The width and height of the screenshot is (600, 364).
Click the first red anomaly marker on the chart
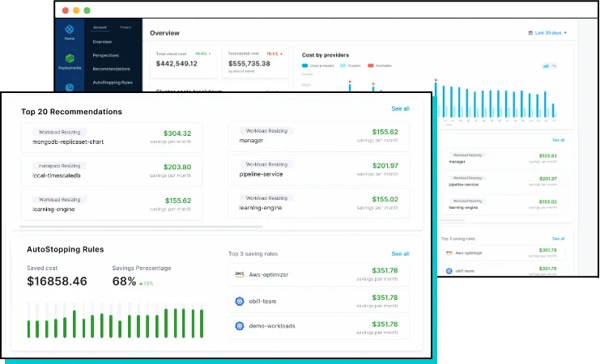pyautogui.click(x=350, y=82)
